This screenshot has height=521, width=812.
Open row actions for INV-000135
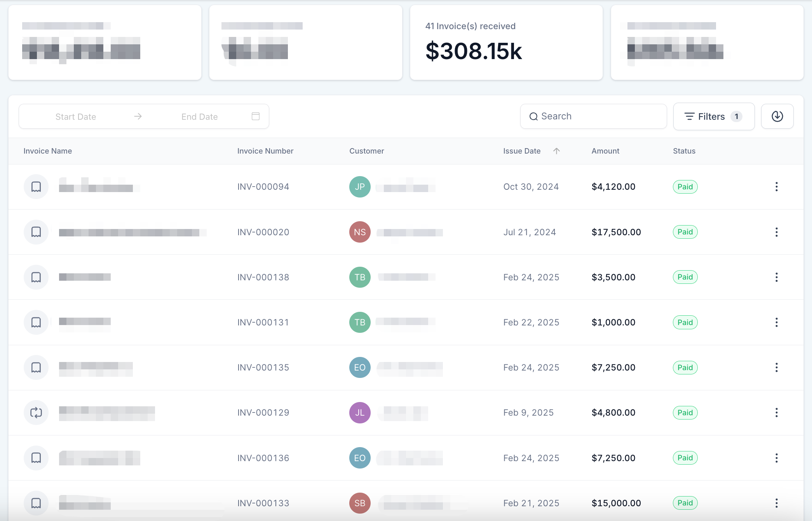(x=776, y=367)
